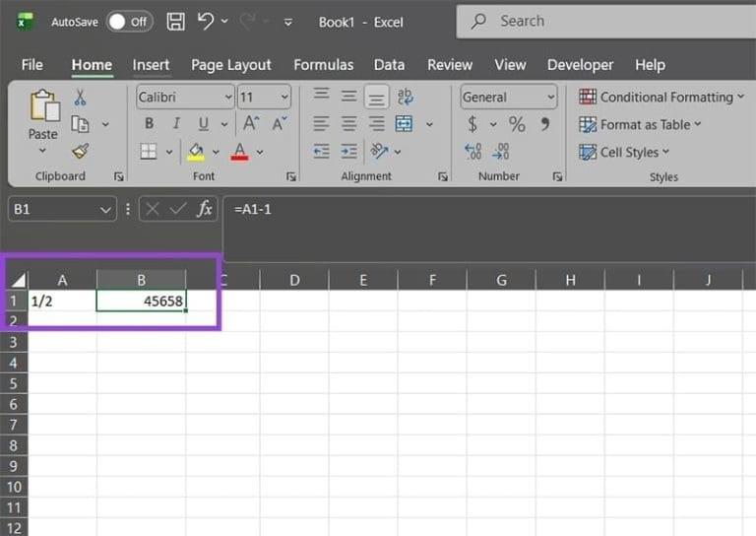Select the Format Painter brush
The width and height of the screenshot is (756, 536).
pos(80,151)
